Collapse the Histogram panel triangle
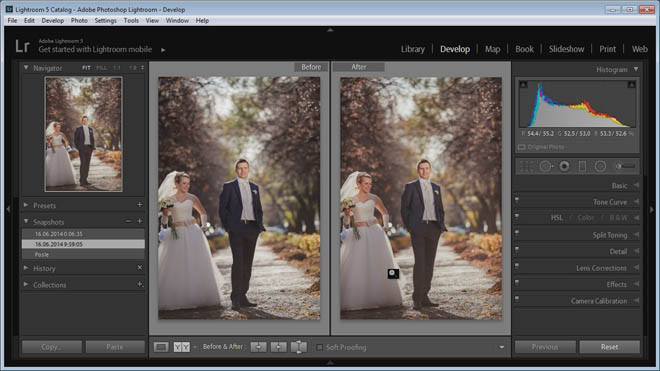This screenshot has width=660, height=371. tap(636, 69)
